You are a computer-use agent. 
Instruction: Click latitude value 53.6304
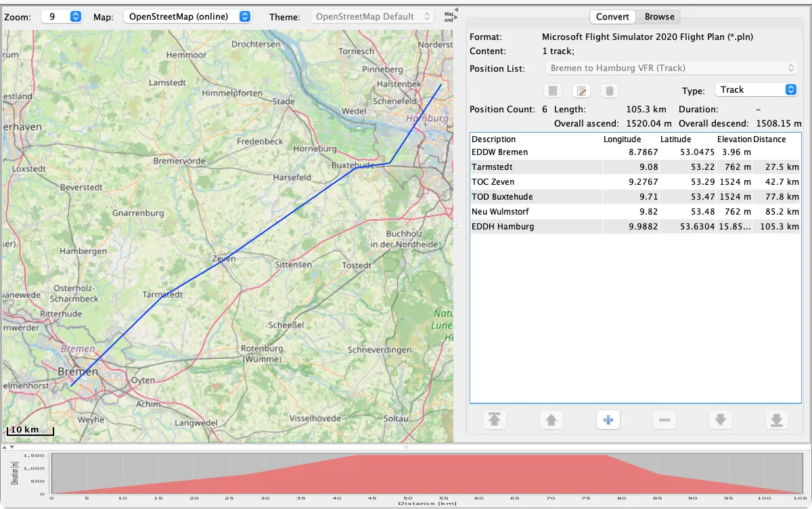[697, 227]
